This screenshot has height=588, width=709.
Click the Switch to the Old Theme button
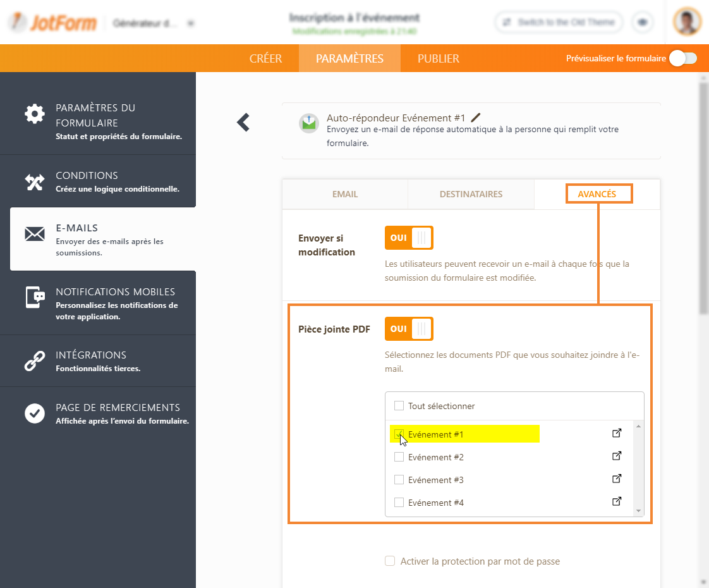tap(559, 22)
